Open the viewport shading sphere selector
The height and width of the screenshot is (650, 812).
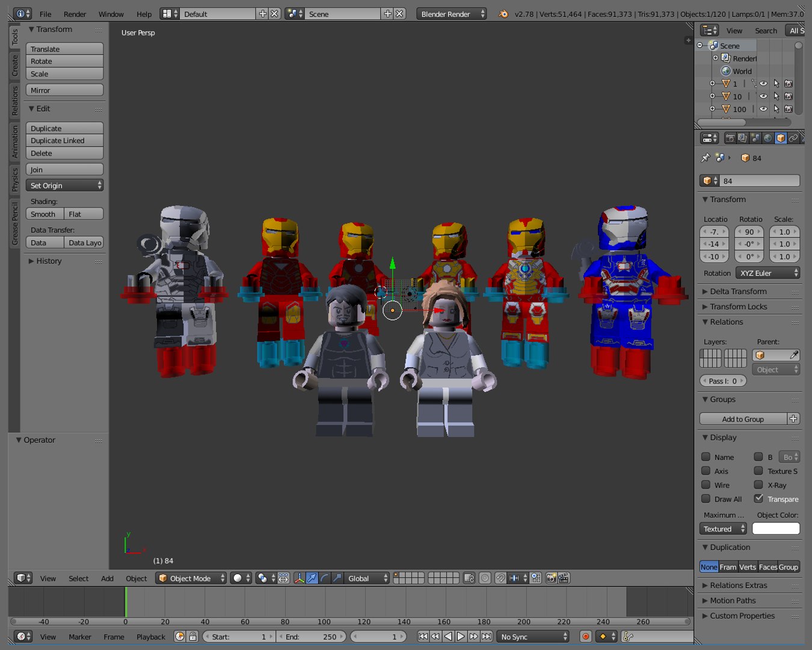coord(241,578)
